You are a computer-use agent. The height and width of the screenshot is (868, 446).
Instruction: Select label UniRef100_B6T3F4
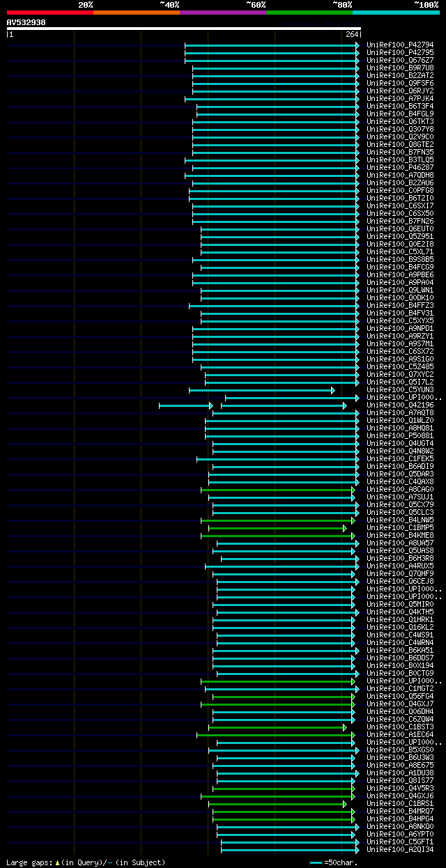(400, 107)
